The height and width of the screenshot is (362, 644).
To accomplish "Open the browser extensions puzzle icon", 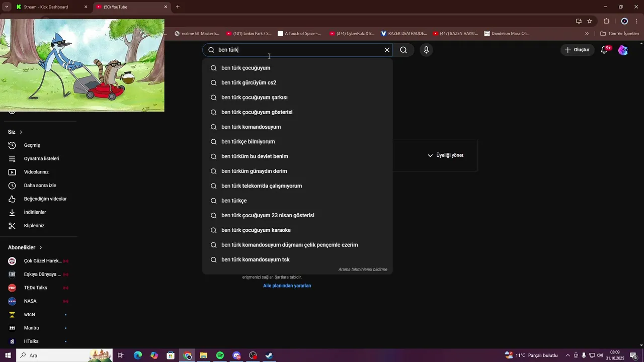I will pos(606,21).
